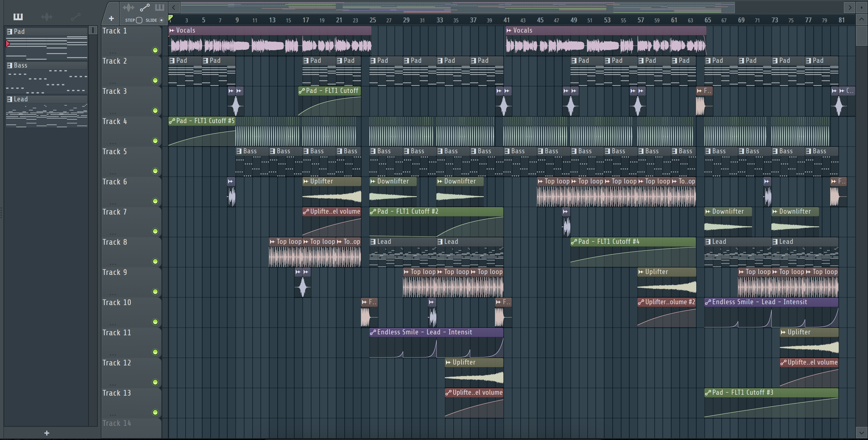
Task: Open Uplifte..el volume clip title on Track 13
Action: coord(474,393)
